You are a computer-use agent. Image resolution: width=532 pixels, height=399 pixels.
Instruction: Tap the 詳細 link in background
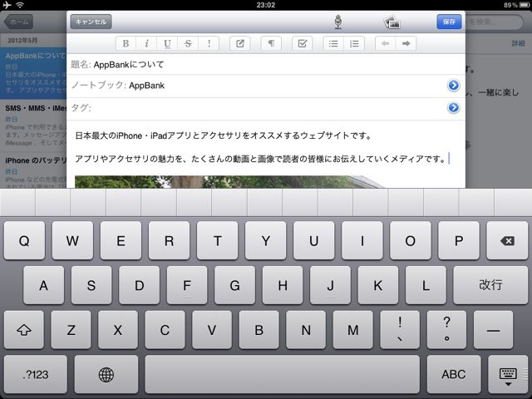pos(518,43)
